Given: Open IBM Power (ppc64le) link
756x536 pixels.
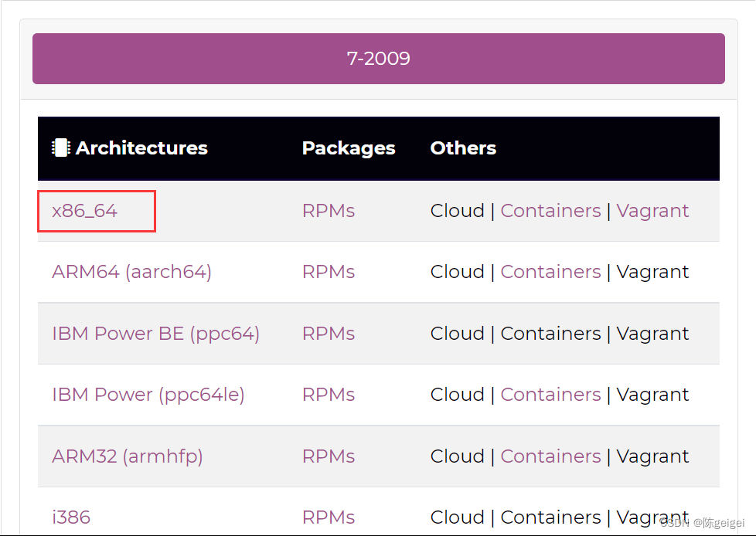Looking at the screenshot, I should click(x=148, y=395).
